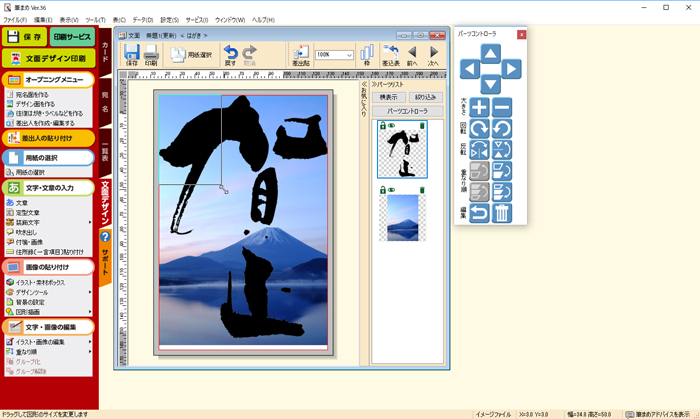Click the 戻す undo arrow in toolbar
The height and width of the screenshot is (419, 700).
point(231,55)
